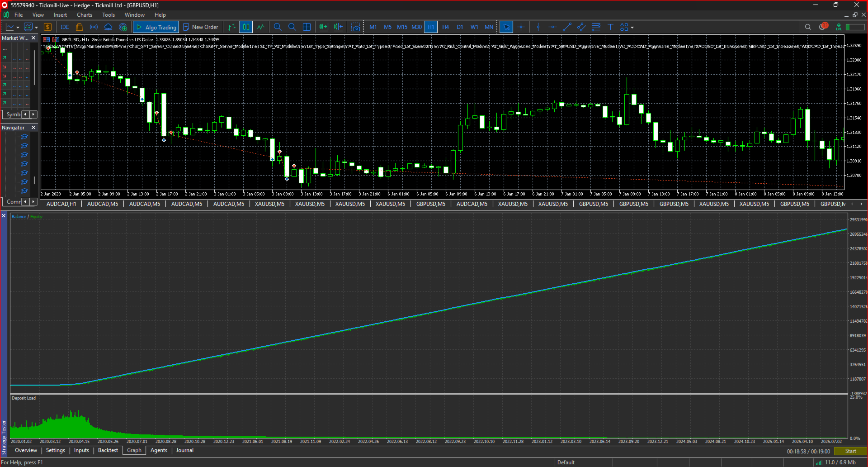Switch to Strategy Tester Journal tab
868x467 pixels.
(x=185, y=450)
